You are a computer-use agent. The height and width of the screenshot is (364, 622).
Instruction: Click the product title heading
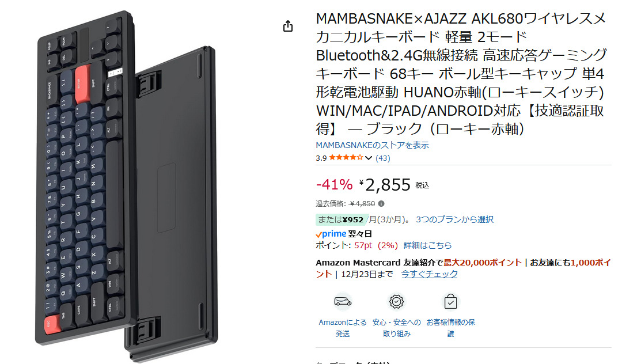pos(461,74)
